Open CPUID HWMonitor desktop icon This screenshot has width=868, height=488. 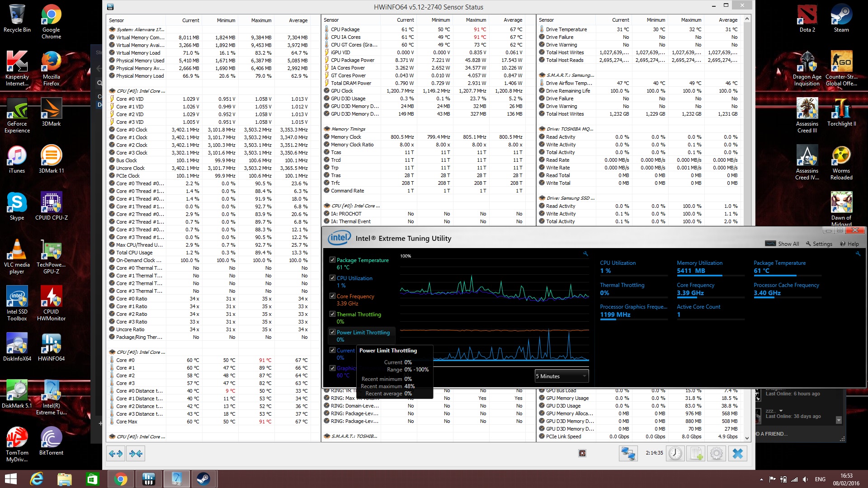point(52,304)
